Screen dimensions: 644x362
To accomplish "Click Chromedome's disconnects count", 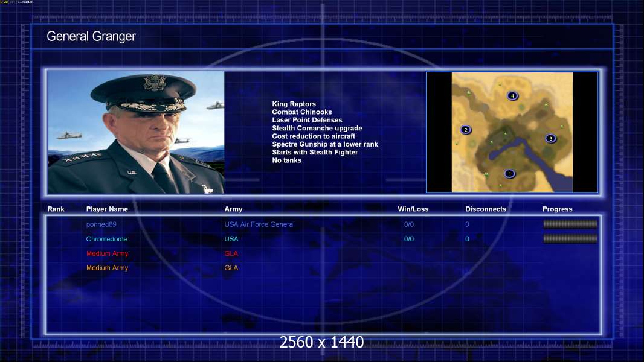I will [x=467, y=239].
